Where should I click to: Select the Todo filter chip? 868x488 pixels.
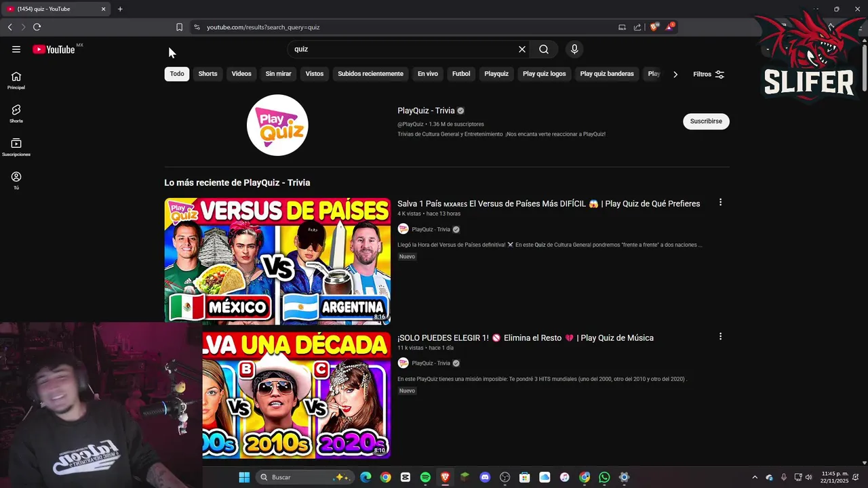pyautogui.click(x=177, y=74)
